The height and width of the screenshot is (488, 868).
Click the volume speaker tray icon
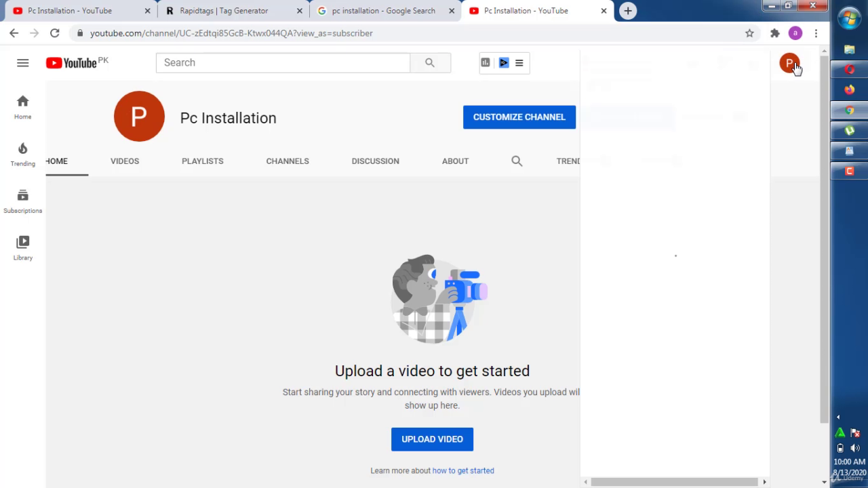pos(855,448)
